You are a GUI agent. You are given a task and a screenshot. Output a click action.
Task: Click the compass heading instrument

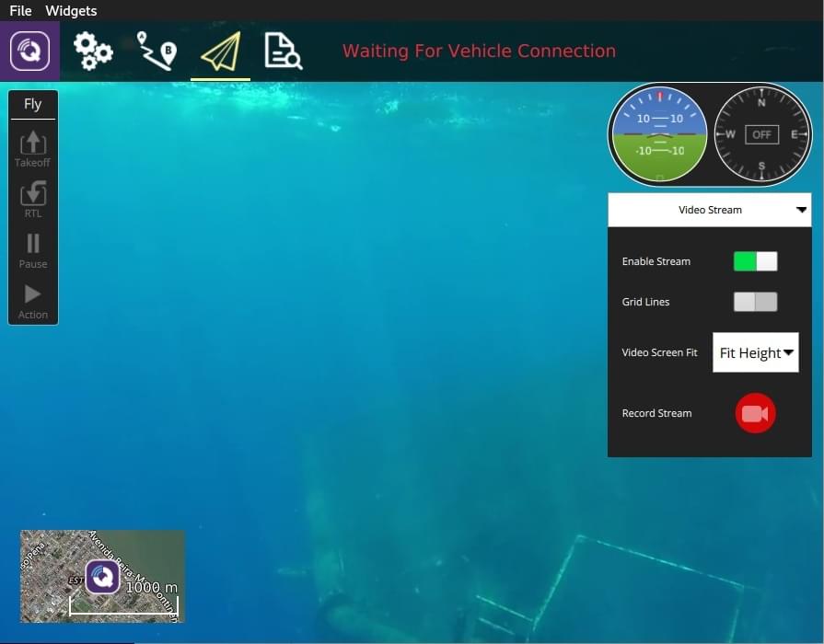tap(761, 134)
